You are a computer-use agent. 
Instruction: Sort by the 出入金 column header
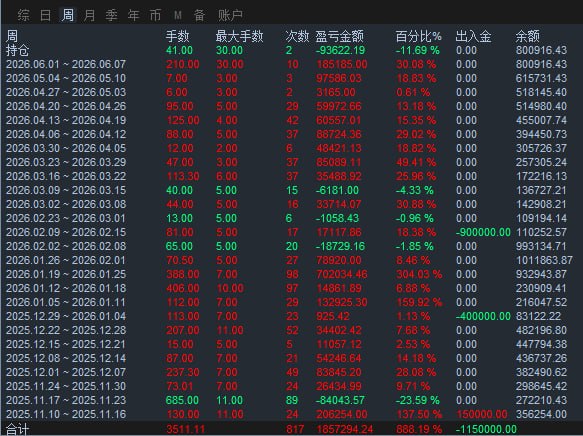click(x=473, y=36)
